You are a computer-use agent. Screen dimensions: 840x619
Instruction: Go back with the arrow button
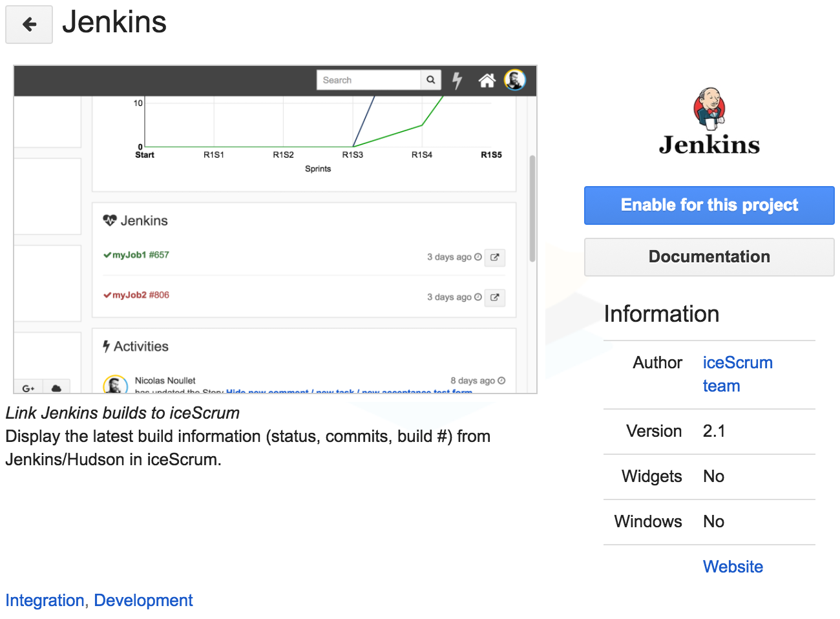pyautogui.click(x=29, y=25)
